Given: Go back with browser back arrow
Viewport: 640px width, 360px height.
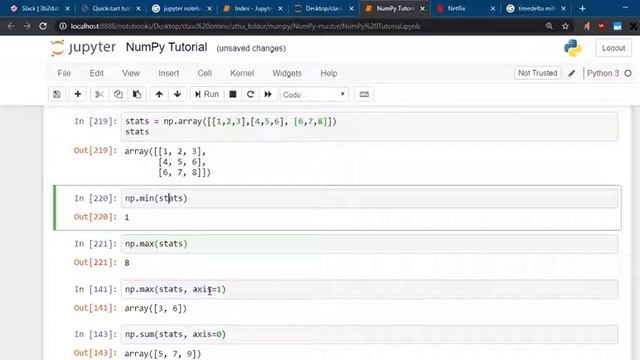Looking at the screenshot, I should click(x=11, y=26).
